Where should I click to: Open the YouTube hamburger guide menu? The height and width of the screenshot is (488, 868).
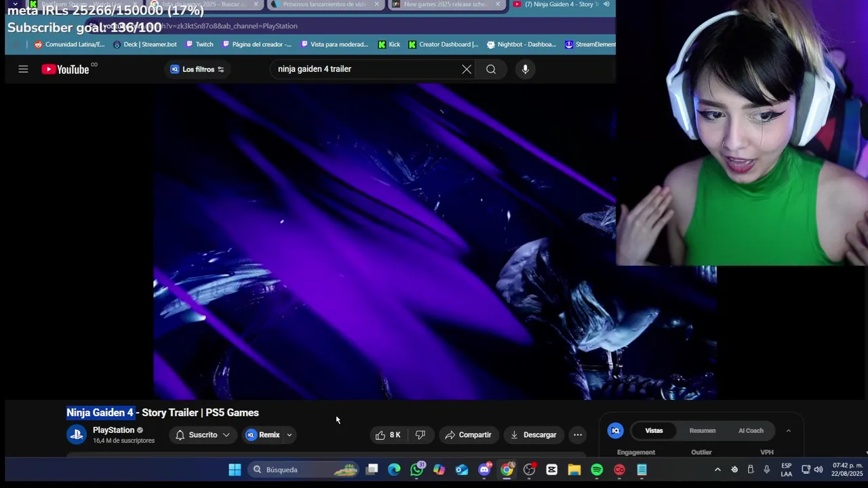(x=23, y=69)
